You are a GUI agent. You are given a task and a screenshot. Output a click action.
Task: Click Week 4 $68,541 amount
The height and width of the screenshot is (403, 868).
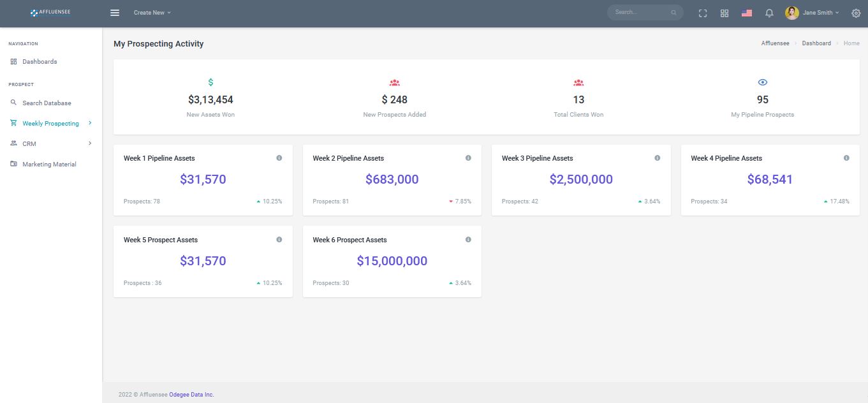(x=770, y=179)
